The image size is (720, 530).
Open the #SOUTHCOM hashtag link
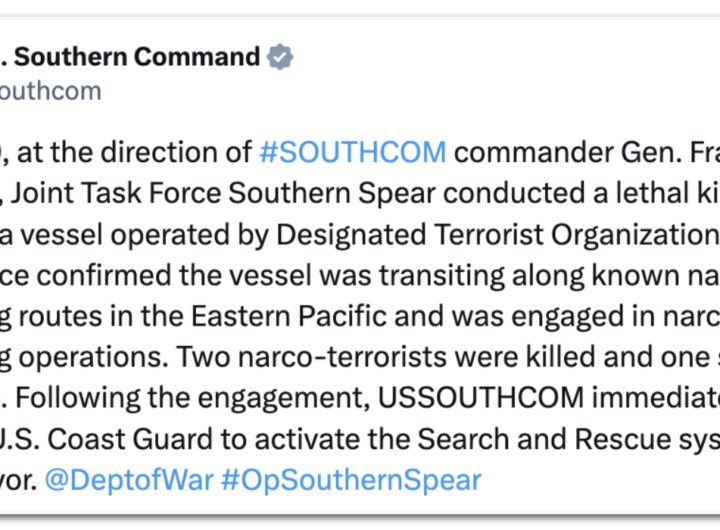(353, 152)
